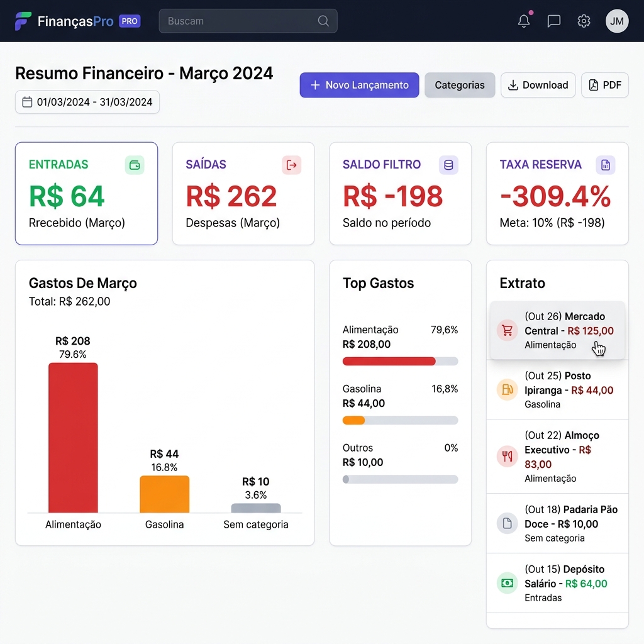644x644 pixels.
Task: Click the shopping cart icon on Mercado Central
Action: click(507, 330)
